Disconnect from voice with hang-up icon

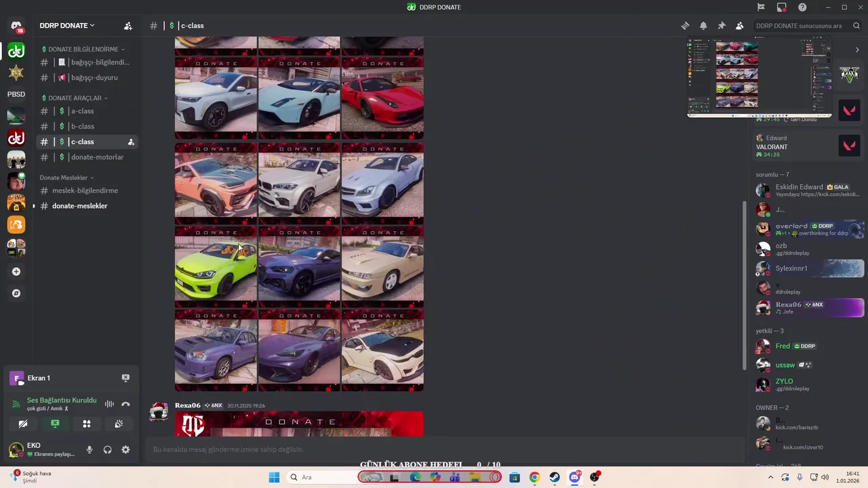(125, 404)
